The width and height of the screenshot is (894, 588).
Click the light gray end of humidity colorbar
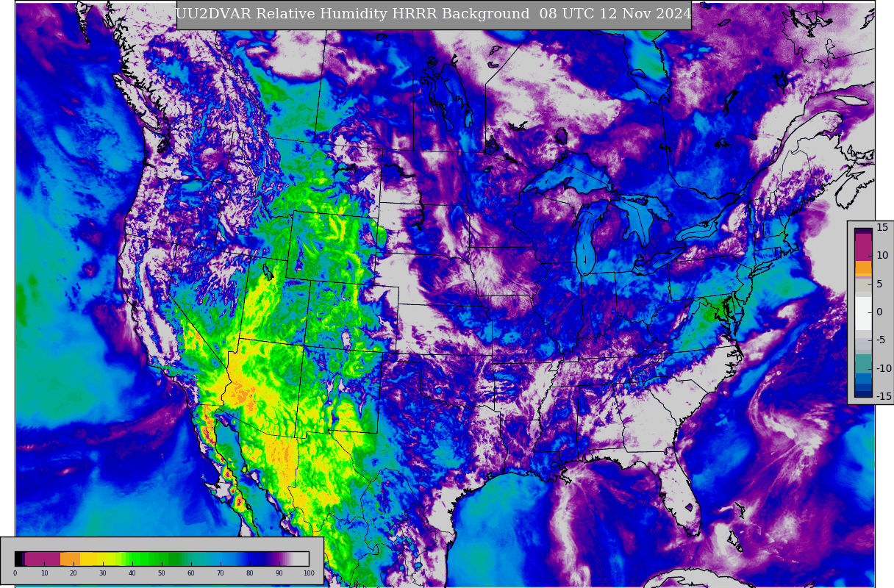click(x=301, y=559)
